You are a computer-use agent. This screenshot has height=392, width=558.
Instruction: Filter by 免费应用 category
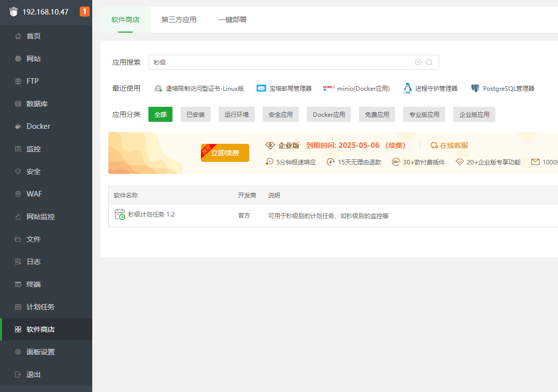pyautogui.click(x=377, y=114)
